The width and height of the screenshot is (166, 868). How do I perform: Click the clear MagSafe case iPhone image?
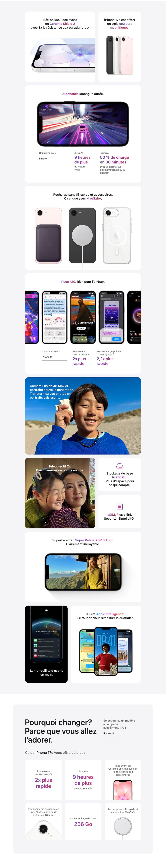click(x=117, y=236)
